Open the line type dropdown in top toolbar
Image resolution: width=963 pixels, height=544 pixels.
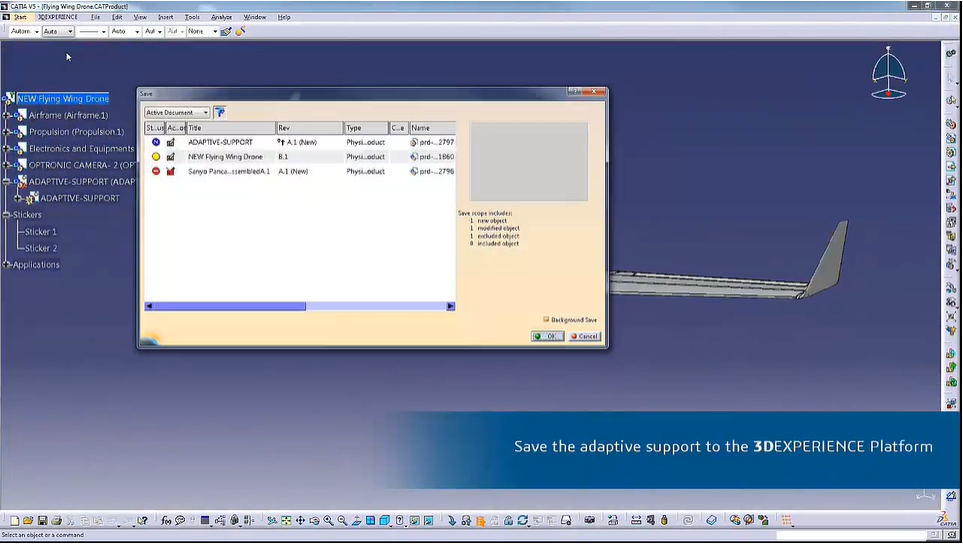click(x=102, y=32)
